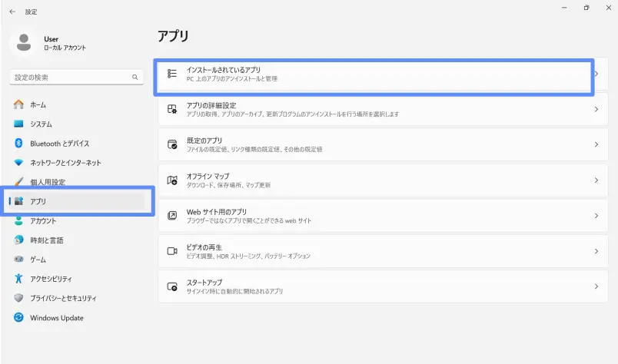Click the 設定の検索 search field
The width and height of the screenshot is (618, 364).
pos(76,78)
